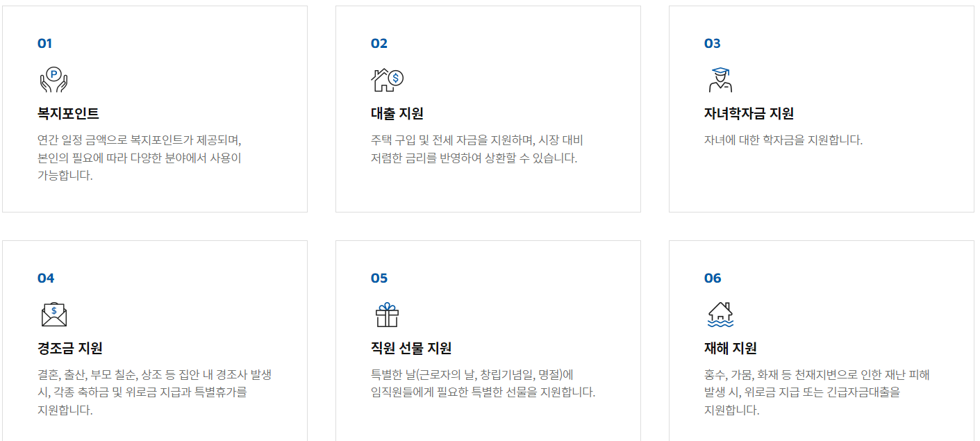This screenshot has height=441, width=980.
Task: Select the house and coin loan icon
Action: (x=385, y=78)
